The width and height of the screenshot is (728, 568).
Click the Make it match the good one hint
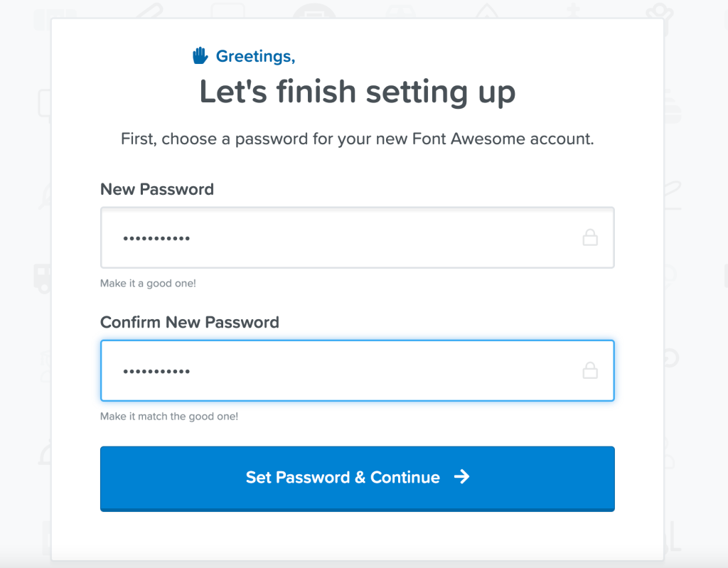tap(169, 416)
